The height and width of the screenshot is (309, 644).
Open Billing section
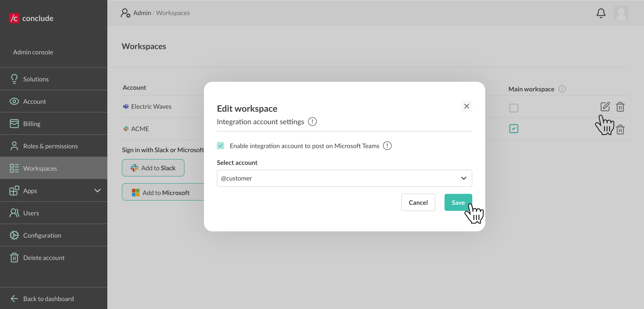(54, 124)
